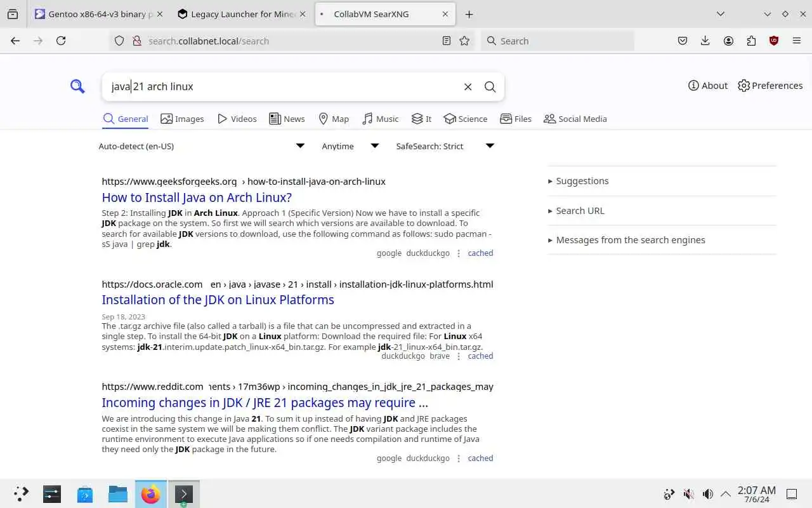Open options menu for Oracle result
The image size is (812, 508).
[x=459, y=356]
